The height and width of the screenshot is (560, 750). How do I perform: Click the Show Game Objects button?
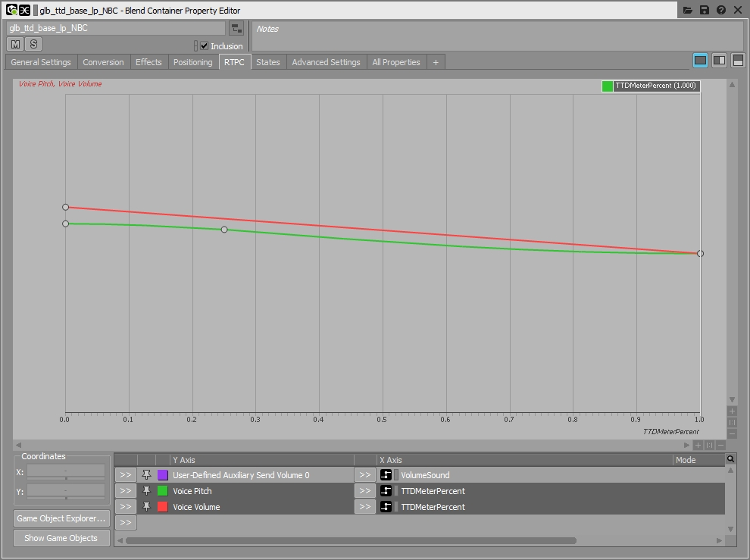pos(61,538)
